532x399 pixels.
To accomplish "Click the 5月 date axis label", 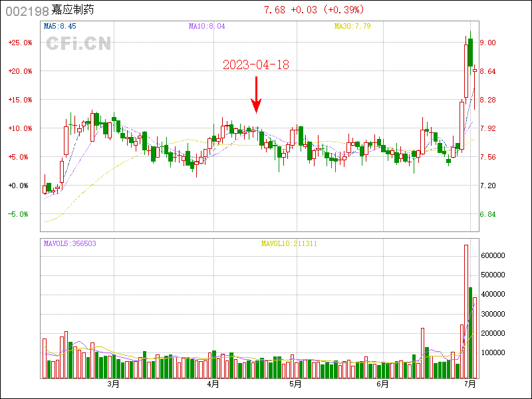I will [x=295, y=384].
